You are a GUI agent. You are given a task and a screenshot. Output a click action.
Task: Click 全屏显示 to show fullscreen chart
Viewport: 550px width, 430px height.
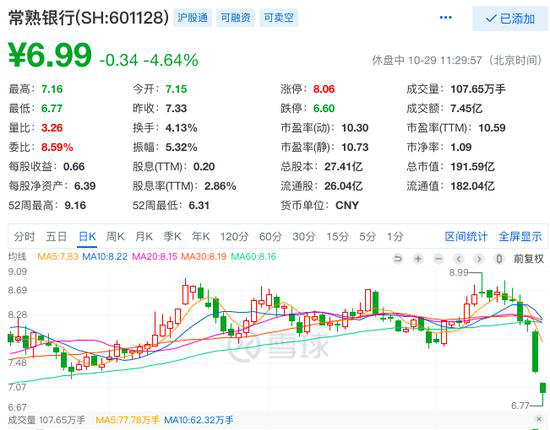[x=521, y=236]
